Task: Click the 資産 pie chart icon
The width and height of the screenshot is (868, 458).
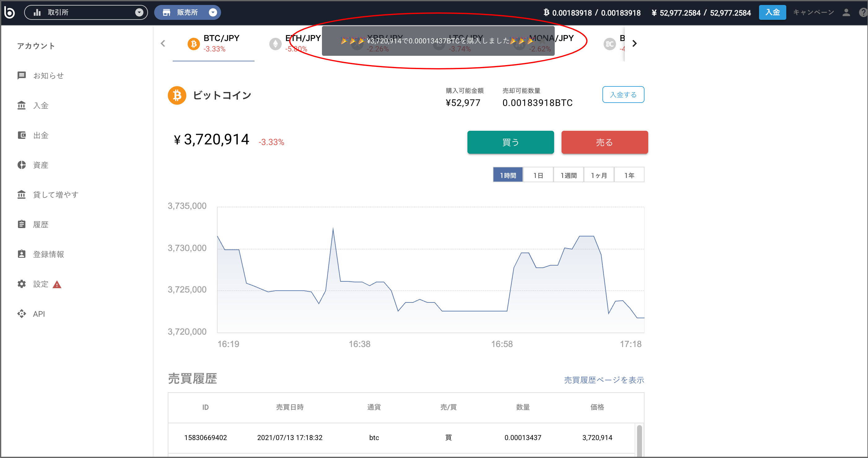Action: [22, 165]
